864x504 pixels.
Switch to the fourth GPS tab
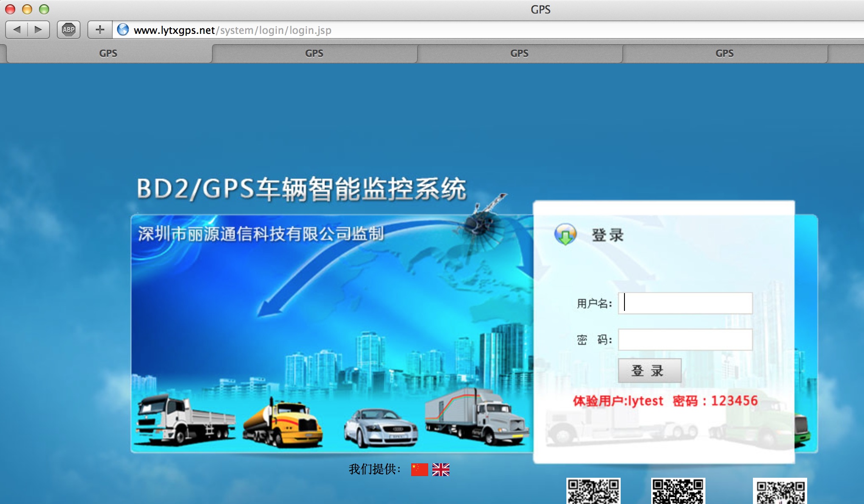point(725,53)
